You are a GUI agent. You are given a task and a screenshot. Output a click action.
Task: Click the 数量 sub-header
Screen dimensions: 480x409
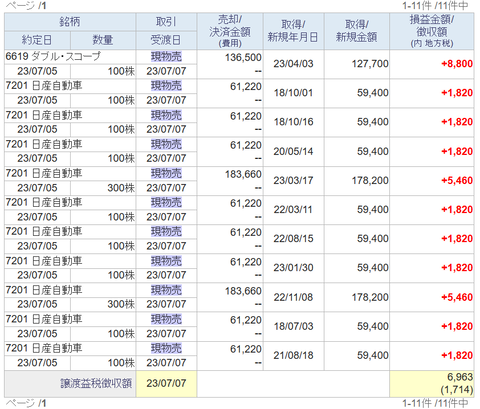coord(103,40)
